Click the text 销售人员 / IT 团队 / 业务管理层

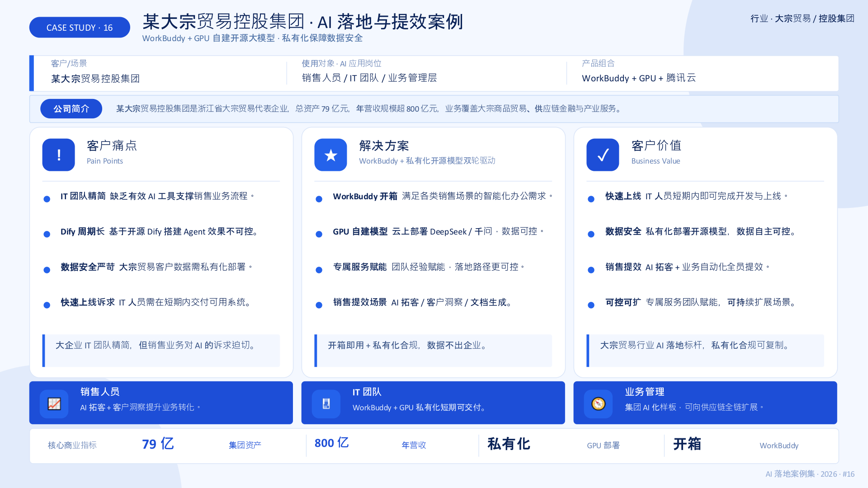pyautogui.click(x=369, y=78)
